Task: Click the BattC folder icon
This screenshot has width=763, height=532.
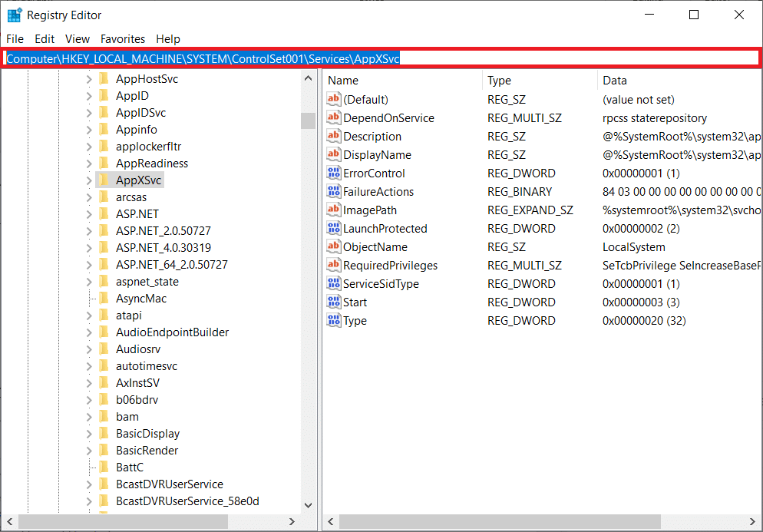Action: [104, 468]
